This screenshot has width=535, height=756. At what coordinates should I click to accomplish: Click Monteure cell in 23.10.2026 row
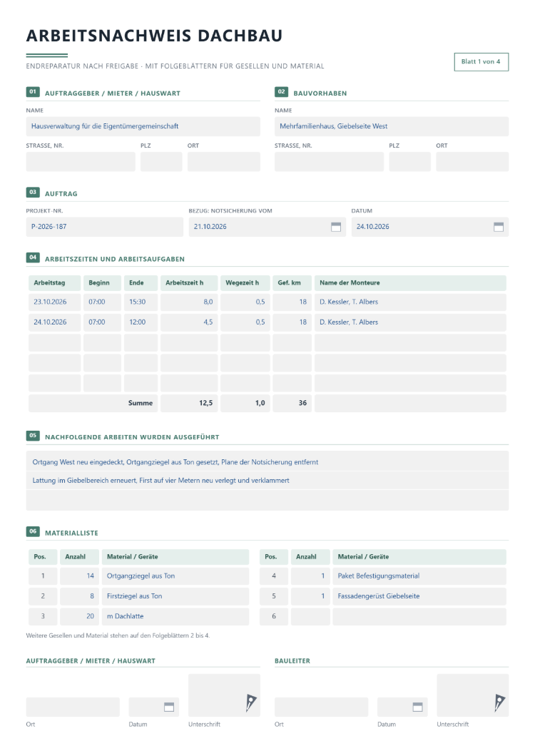[410, 302]
